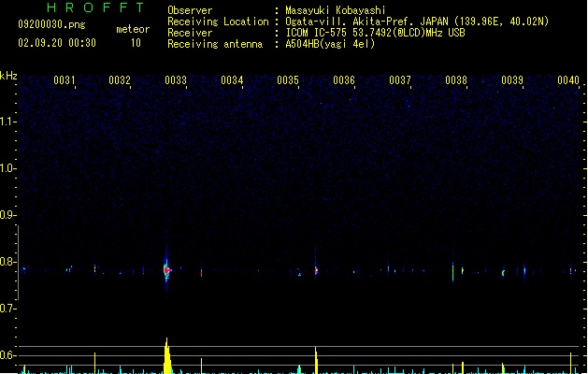Click the 1.1 kHz axis label
Viewport: 588px width, 374px height.
[x=8, y=122]
